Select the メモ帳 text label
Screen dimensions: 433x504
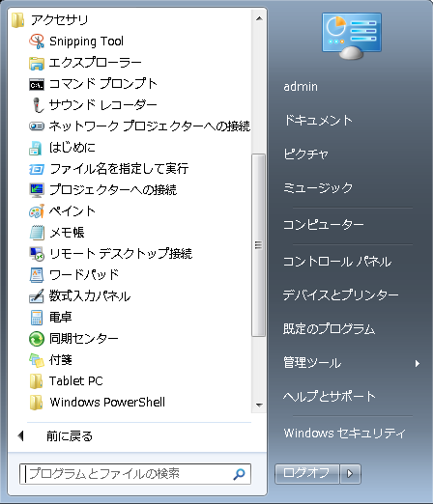coord(67,233)
